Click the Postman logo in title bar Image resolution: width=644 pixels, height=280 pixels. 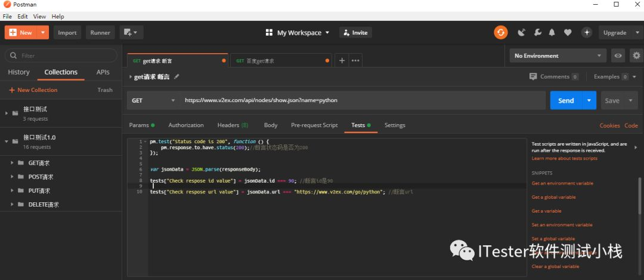tap(7, 5)
